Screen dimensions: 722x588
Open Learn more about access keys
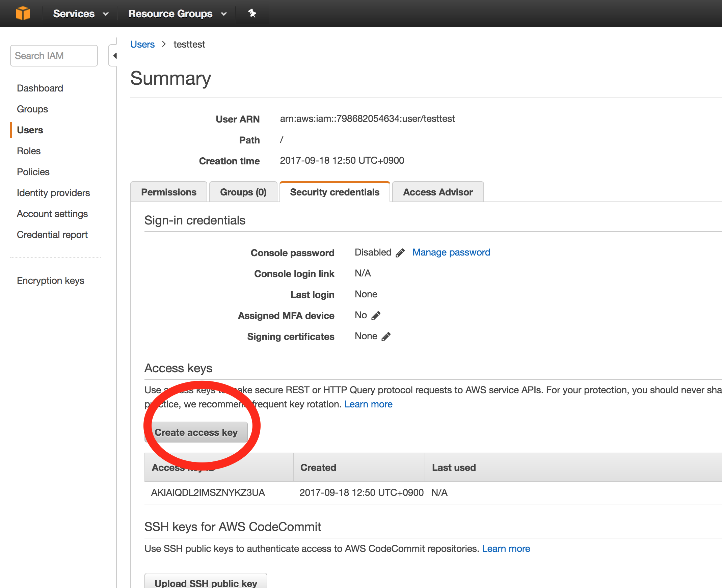368,404
